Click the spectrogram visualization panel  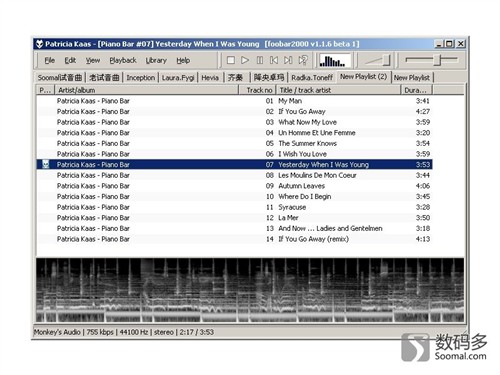(250, 290)
